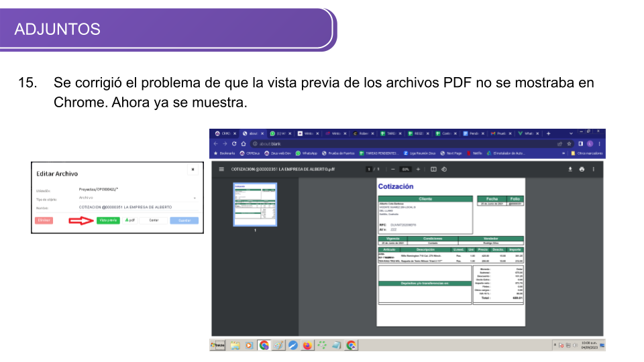This screenshot has height=362, width=644.
Task: Open the Zeus web Dev bookmark
Action: (x=278, y=154)
